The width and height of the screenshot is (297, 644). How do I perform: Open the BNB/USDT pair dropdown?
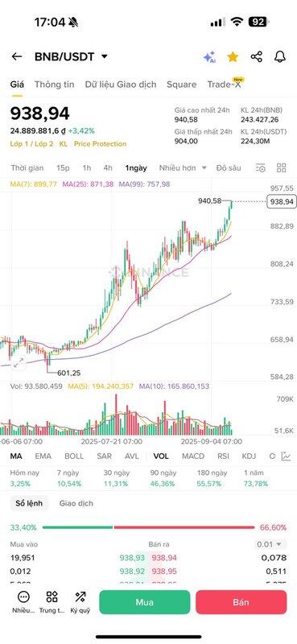[71, 56]
